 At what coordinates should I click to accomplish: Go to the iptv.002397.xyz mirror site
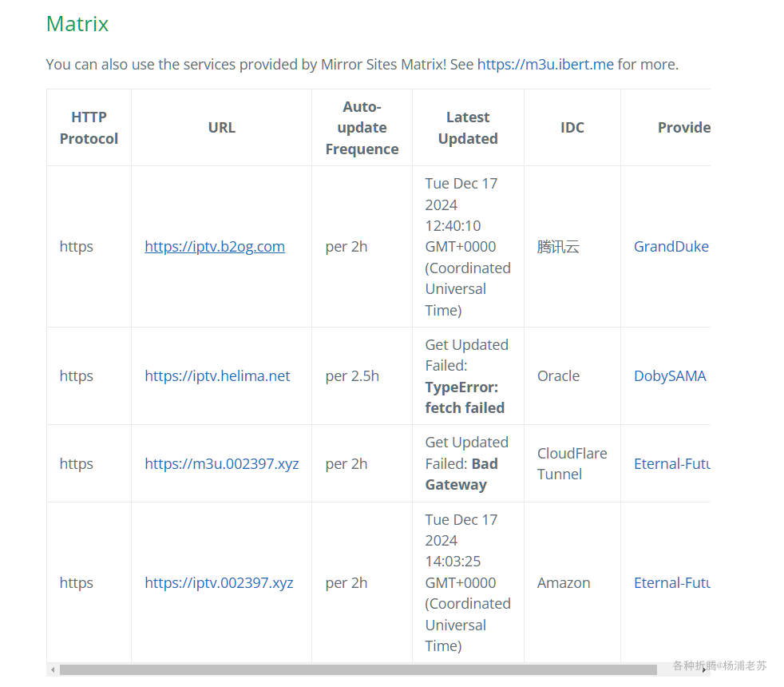click(x=219, y=583)
